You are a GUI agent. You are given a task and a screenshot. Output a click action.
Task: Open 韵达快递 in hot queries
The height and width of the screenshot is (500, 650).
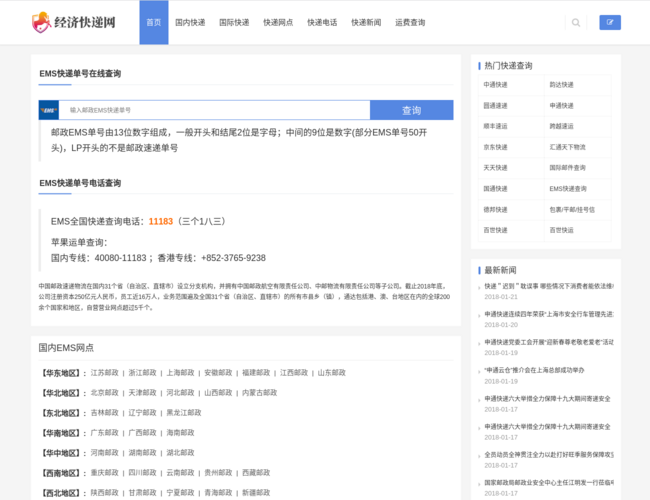tap(562, 85)
